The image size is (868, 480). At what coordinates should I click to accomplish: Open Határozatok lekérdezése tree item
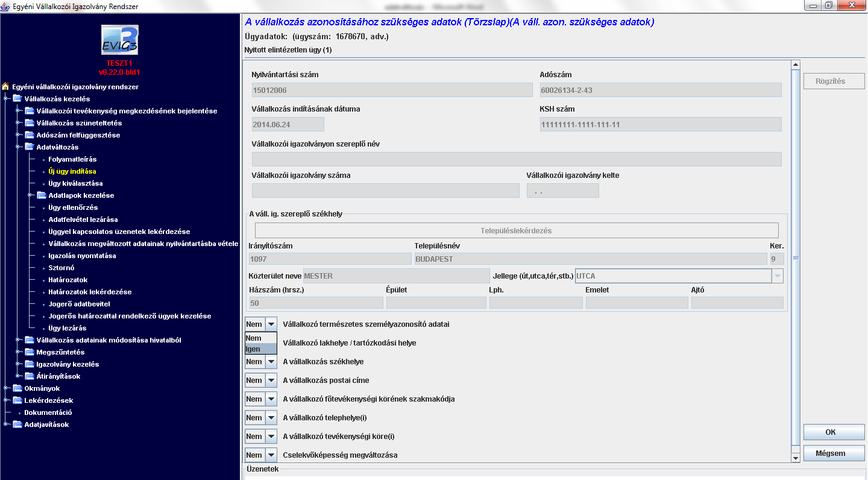point(90,292)
